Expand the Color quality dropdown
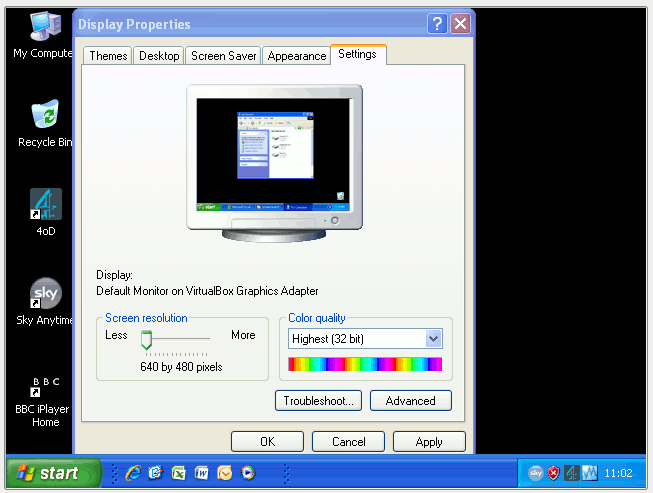The width and height of the screenshot is (653, 493). tap(433, 339)
